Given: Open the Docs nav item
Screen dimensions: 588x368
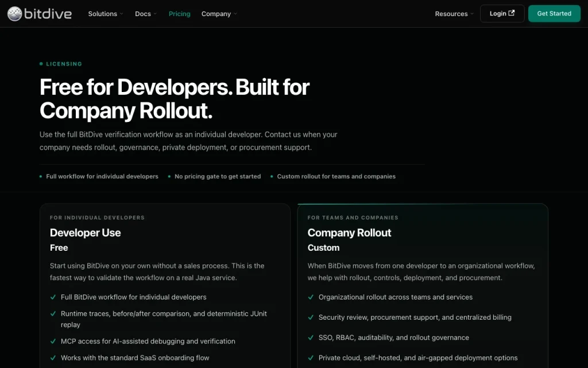Looking at the screenshot, I should [x=143, y=14].
